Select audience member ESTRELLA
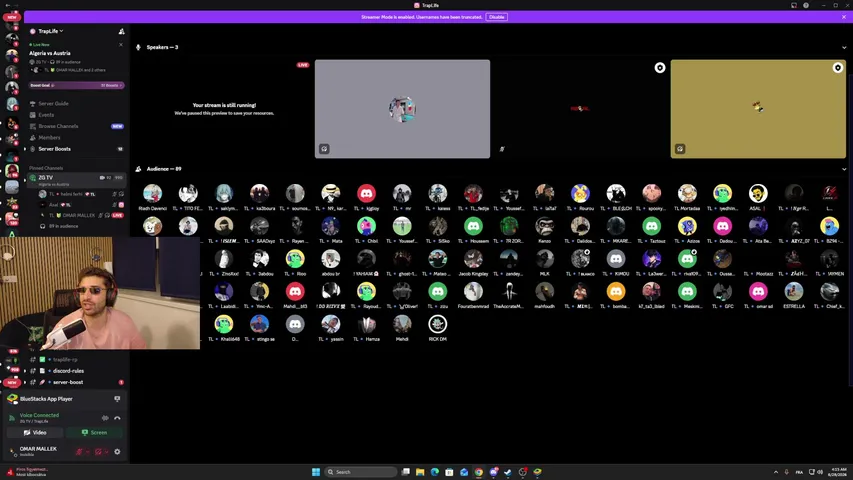The height and width of the screenshot is (480, 853). tap(794, 295)
